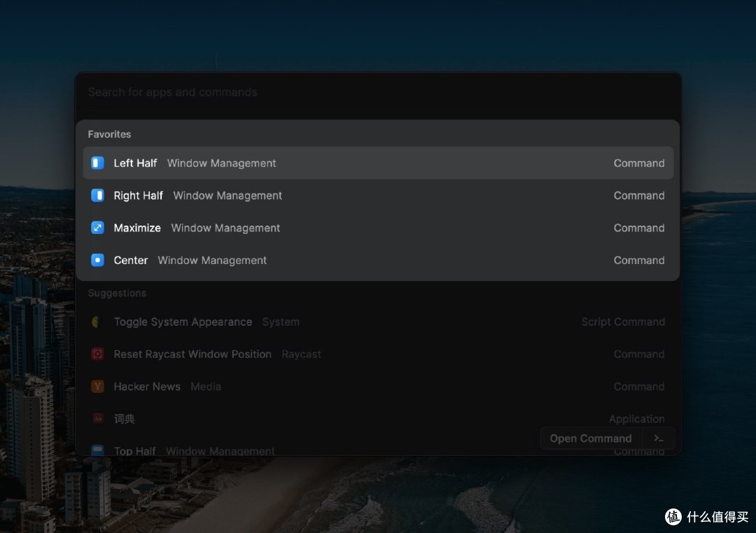Select Reset Raycast Window Position label

click(x=192, y=354)
